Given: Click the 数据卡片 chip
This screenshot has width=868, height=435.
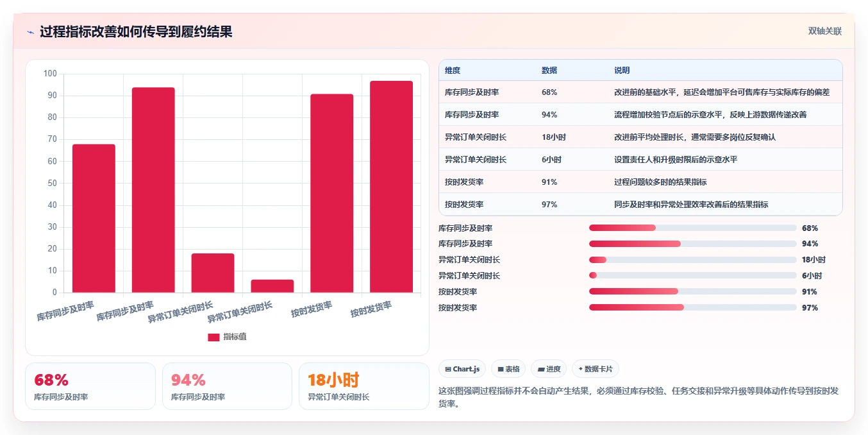Looking at the screenshot, I should (596, 369).
